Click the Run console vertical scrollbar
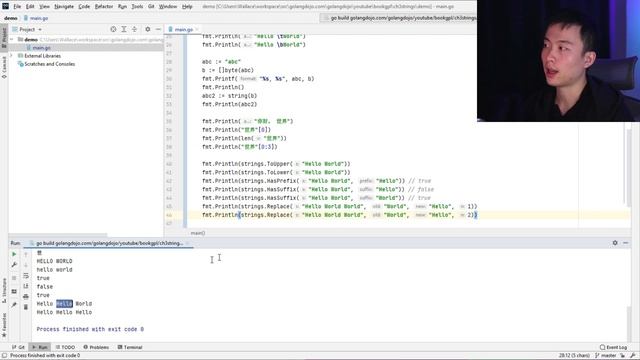Screen dimensions: 640x360 pyautogui.click(x=629, y=324)
